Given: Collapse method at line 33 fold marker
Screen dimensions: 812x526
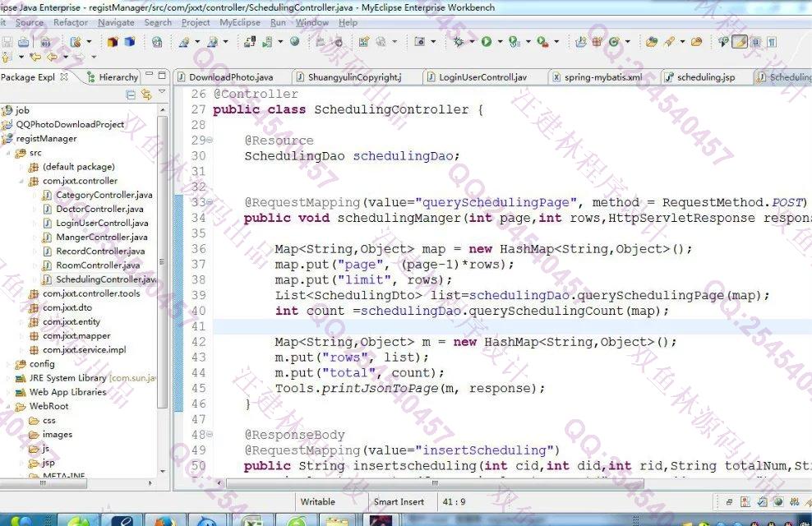Looking at the screenshot, I should click(210, 202).
